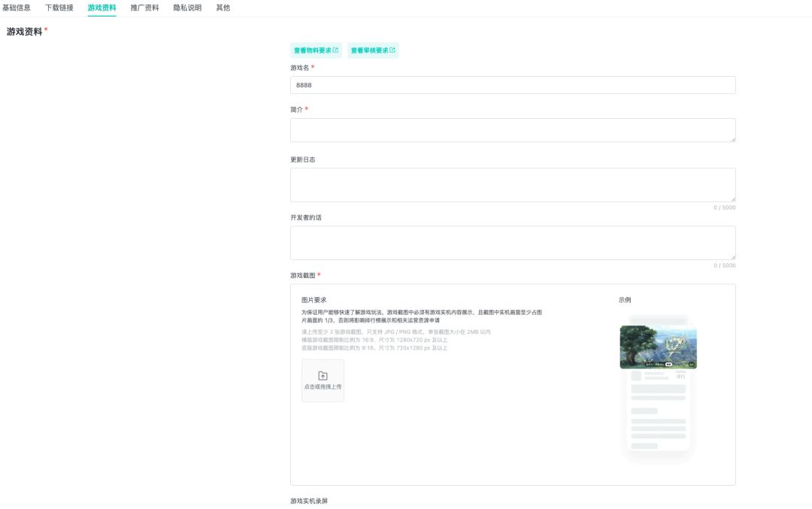Viewport: 812px width, 509px height.
Task: Click into the 开发者的话 text area
Action: (x=513, y=243)
